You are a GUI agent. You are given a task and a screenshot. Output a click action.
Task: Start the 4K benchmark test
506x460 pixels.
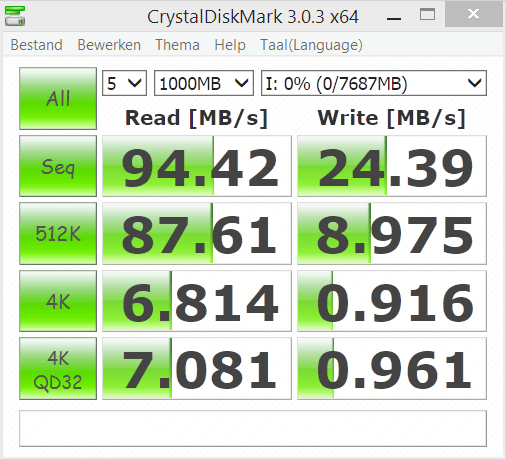(58, 301)
